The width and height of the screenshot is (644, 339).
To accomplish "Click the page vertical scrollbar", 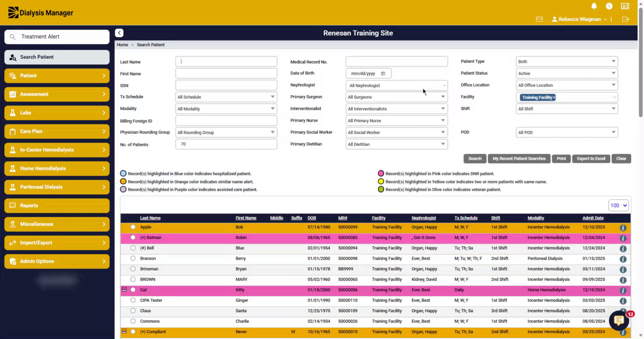I will click(x=641, y=63).
